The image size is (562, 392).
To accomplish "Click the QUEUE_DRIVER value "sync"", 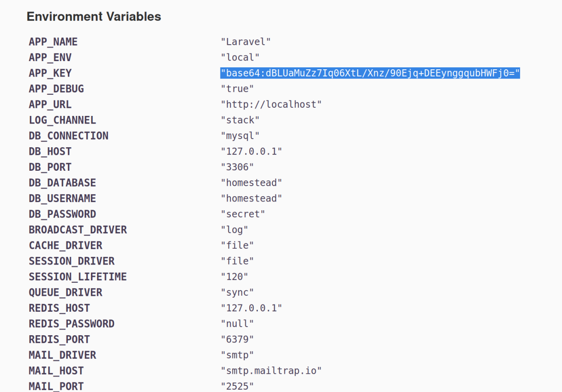I will [238, 292].
